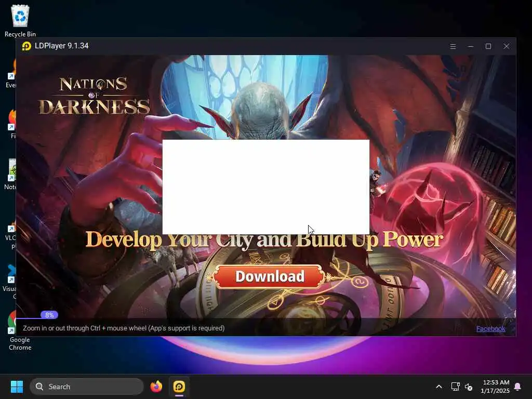Open Firefox from the taskbar
This screenshot has width=532, height=399.
pyautogui.click(x=156, y=387)
